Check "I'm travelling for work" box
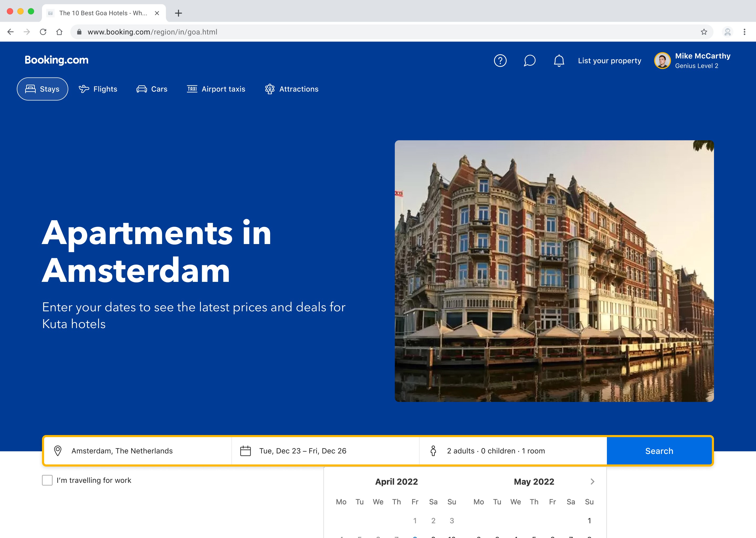This screenshot has height=538, width=756. point(47,480)
